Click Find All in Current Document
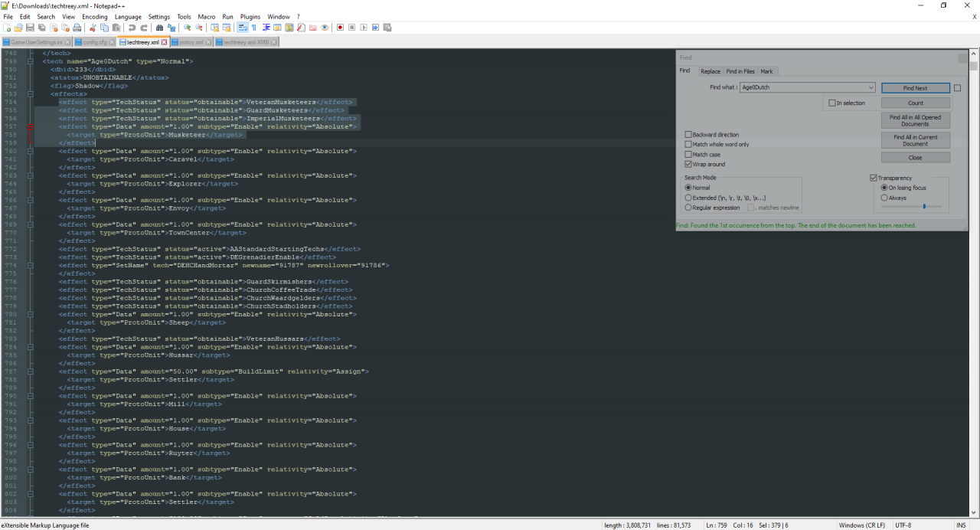 [x=915, y=140]
